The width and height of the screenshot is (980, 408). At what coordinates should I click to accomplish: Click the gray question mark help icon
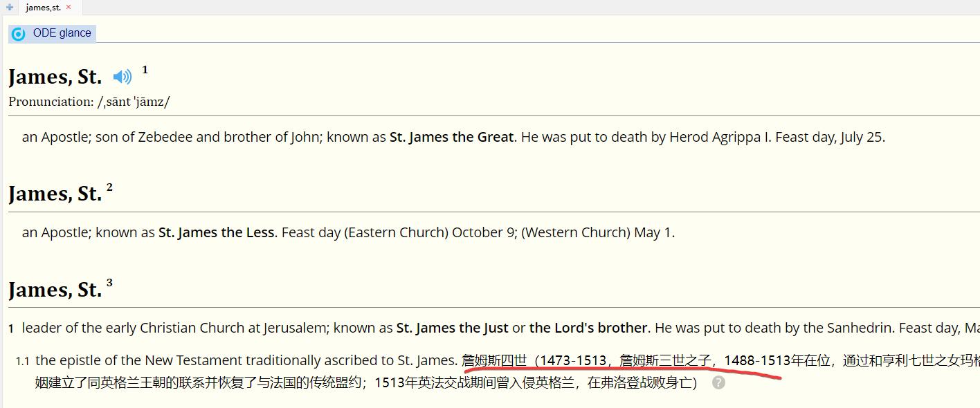pyautogui.click(x=718, y=382)
